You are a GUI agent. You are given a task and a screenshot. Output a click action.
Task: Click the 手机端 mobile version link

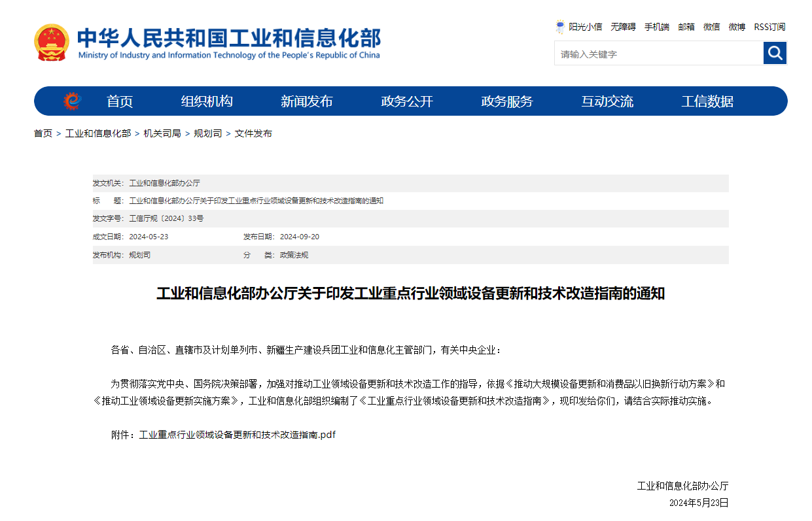click(x=656, y=27)
